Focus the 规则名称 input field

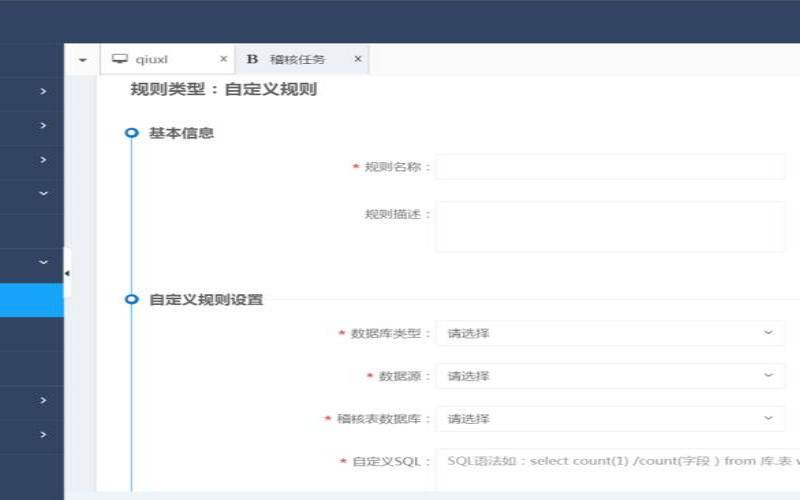(610, 167)
